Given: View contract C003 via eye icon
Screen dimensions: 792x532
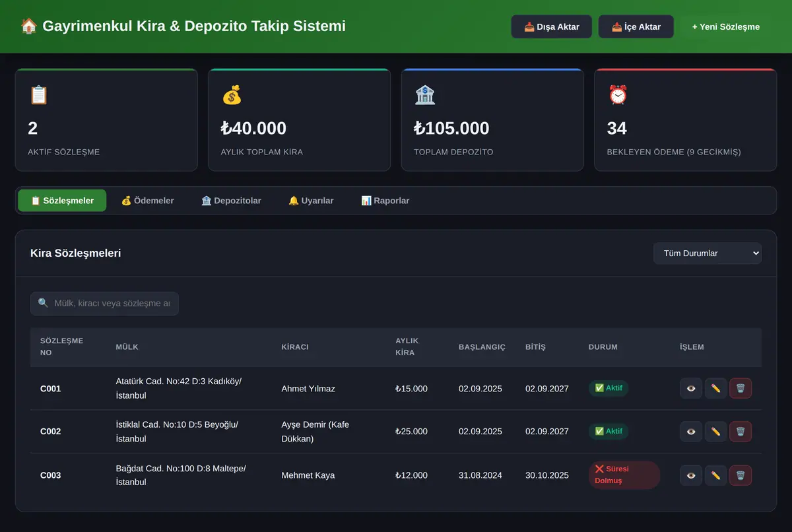Looking at the screenshot, I should click(691, 475).
